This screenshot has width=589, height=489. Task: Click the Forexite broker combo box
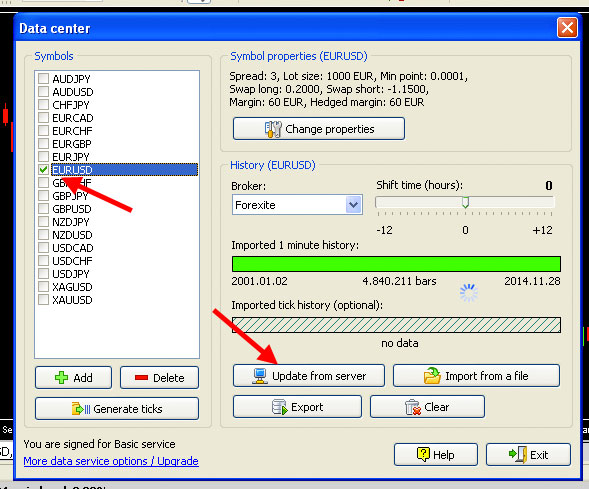coord(297,205)
